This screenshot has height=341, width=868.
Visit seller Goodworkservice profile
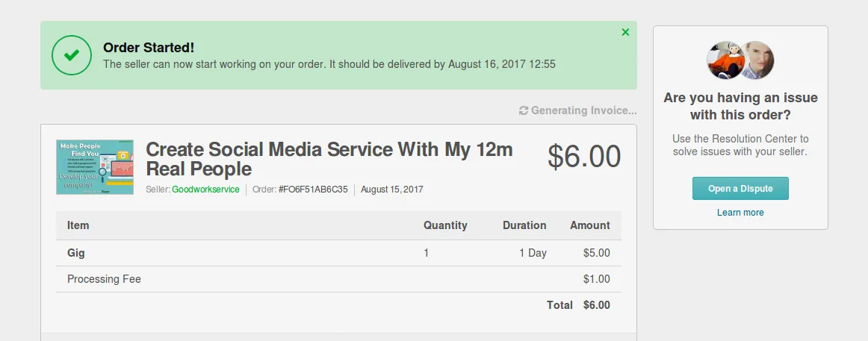[205, 190]
